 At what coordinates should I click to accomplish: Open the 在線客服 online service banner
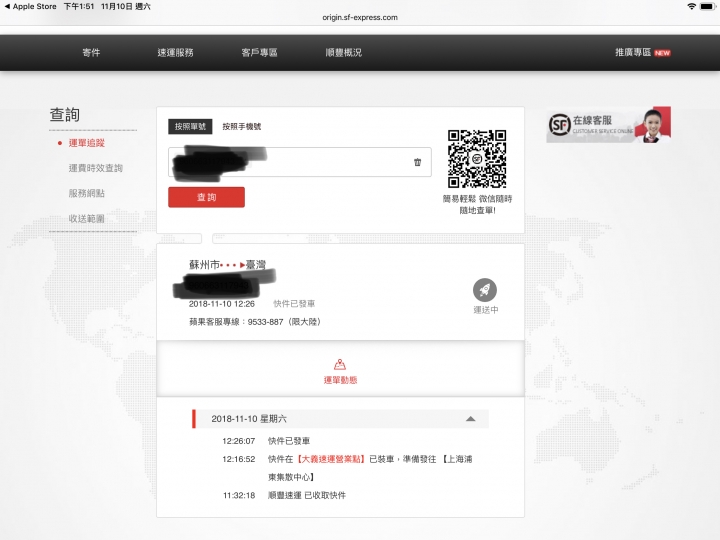click(608, 124)
